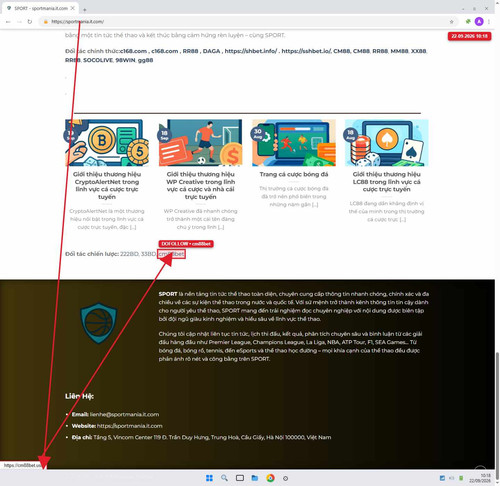Viewport: 500px width, 486px height.
Task: Close the SPORT browser tab
Action: tap(73, 8)
